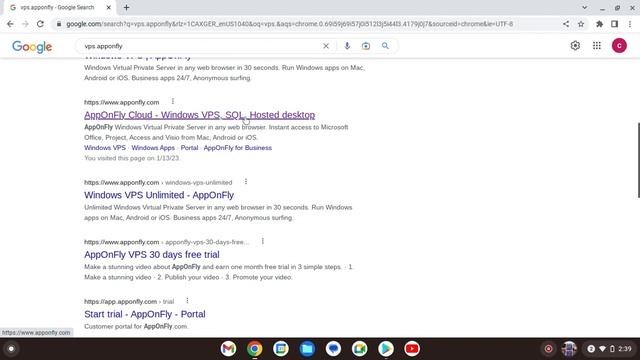Viewport: 640px width, 360px height.
Task: Click the page vertical scrollbar
Action: click(638, 160)
